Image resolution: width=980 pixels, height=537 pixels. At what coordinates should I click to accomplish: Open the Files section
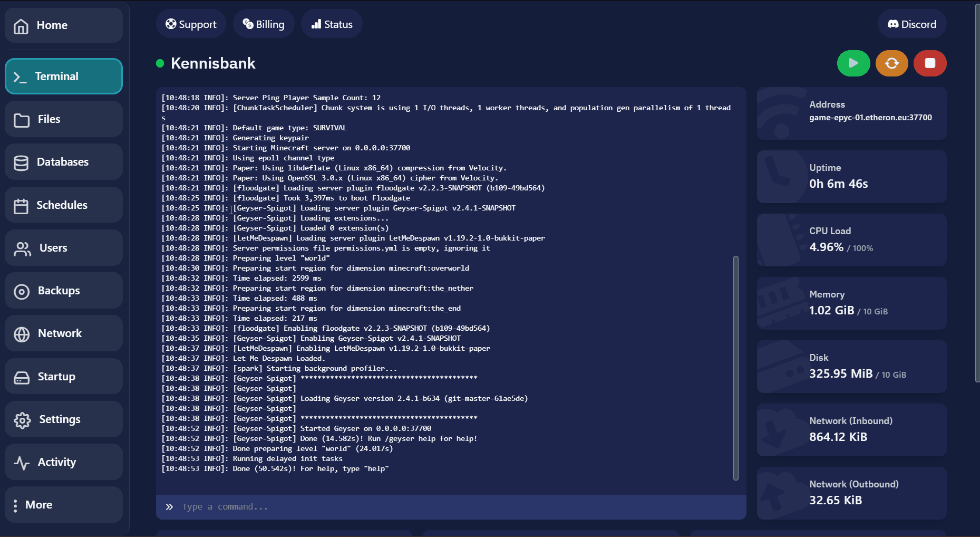[64, 119]
